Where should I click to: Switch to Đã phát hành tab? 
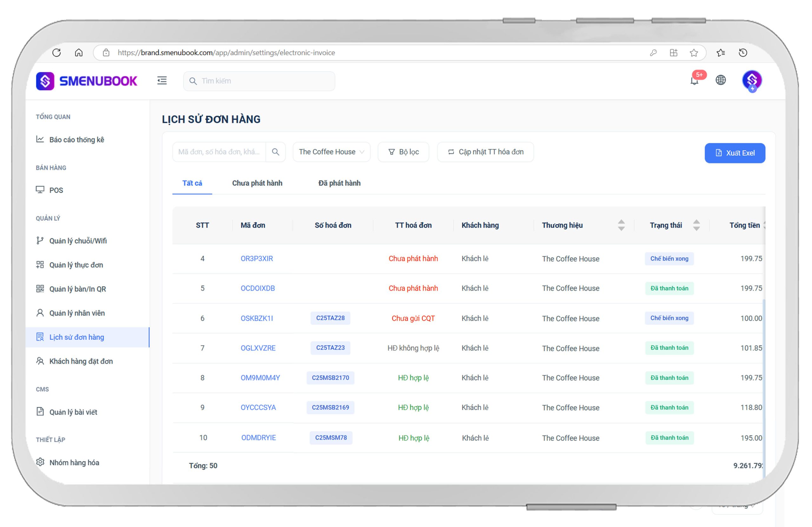[x=339, y=183]
